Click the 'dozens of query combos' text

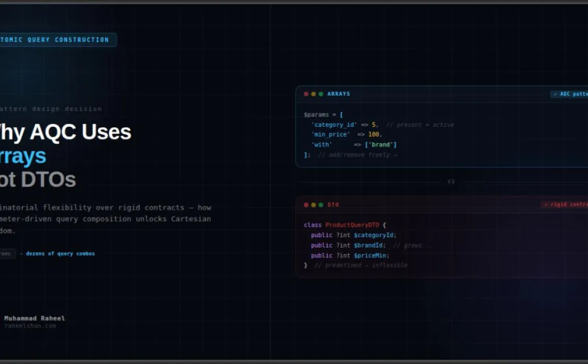click(60, 254)
